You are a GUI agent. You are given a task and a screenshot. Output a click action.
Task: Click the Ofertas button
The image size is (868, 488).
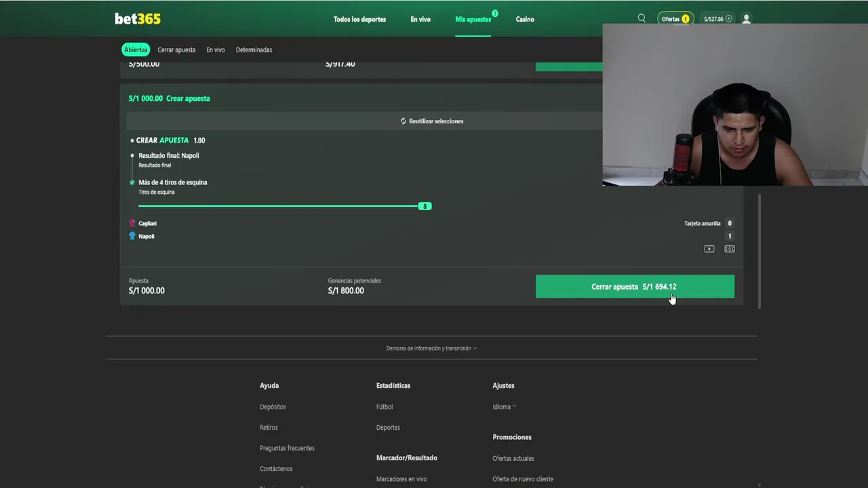[675, 19]
